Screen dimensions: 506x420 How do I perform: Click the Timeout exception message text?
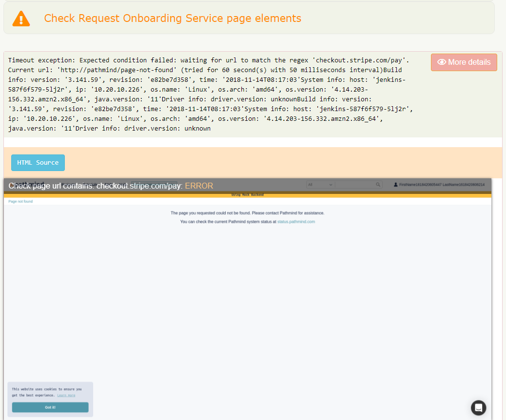click(x=211, y=94)
